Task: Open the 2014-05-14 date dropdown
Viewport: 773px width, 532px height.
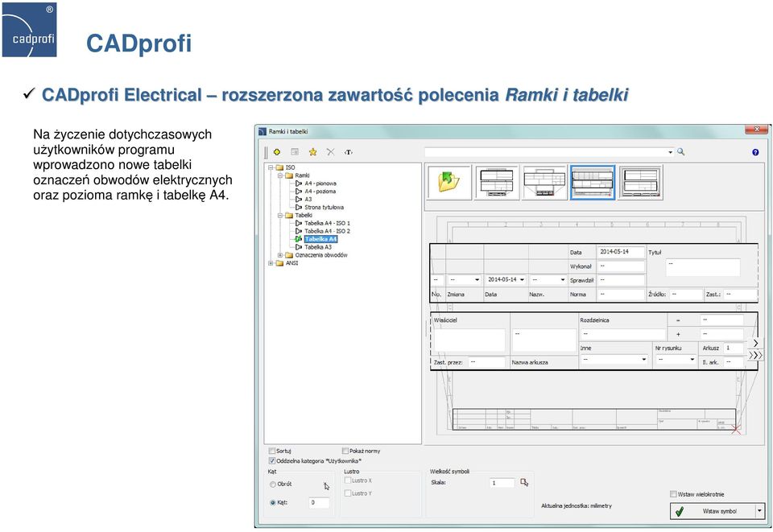Action: pyautogui.click(x=522, y=280)
